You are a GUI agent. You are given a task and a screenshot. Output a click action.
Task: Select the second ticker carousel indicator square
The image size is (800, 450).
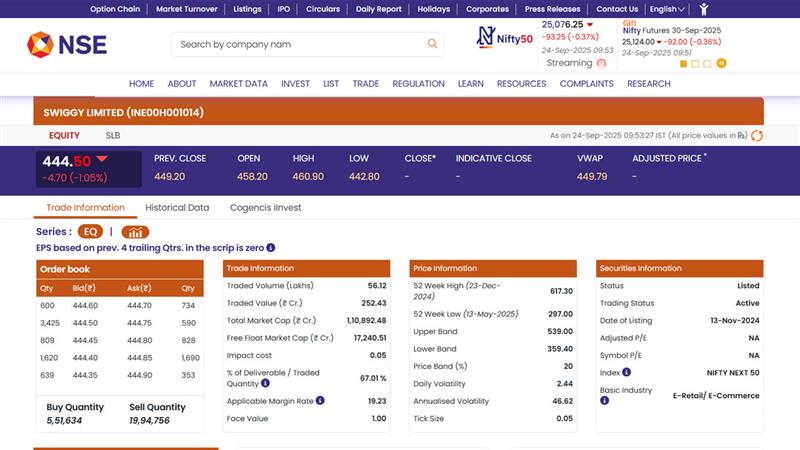pos(696,63)
